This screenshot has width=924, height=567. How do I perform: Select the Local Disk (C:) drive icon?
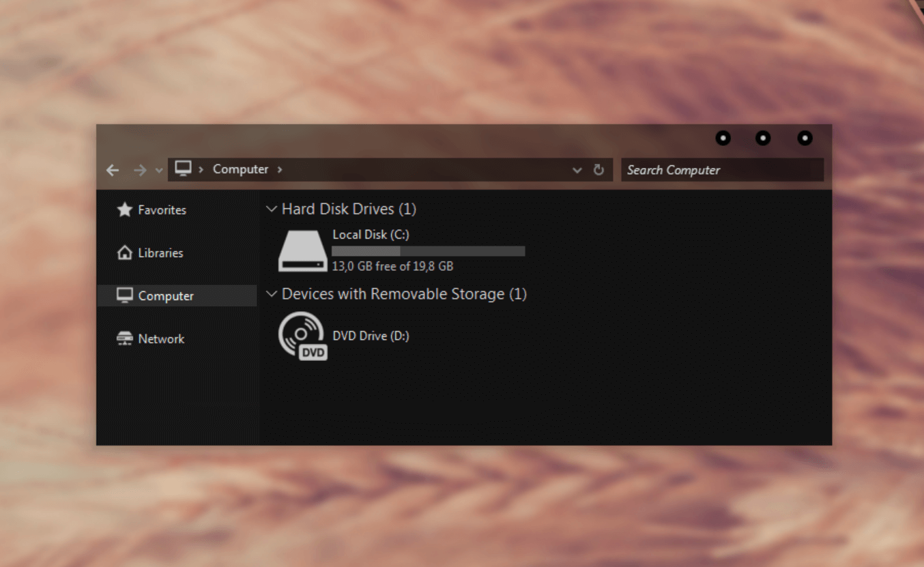point(302,251)
